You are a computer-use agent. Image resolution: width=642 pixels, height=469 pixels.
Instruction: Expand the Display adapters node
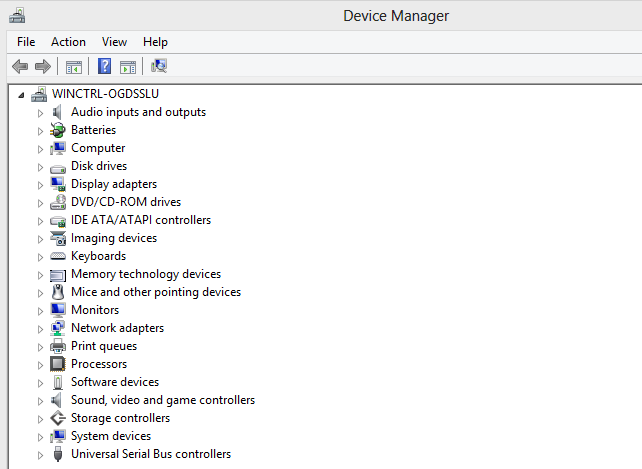click(x=41, y=185)
